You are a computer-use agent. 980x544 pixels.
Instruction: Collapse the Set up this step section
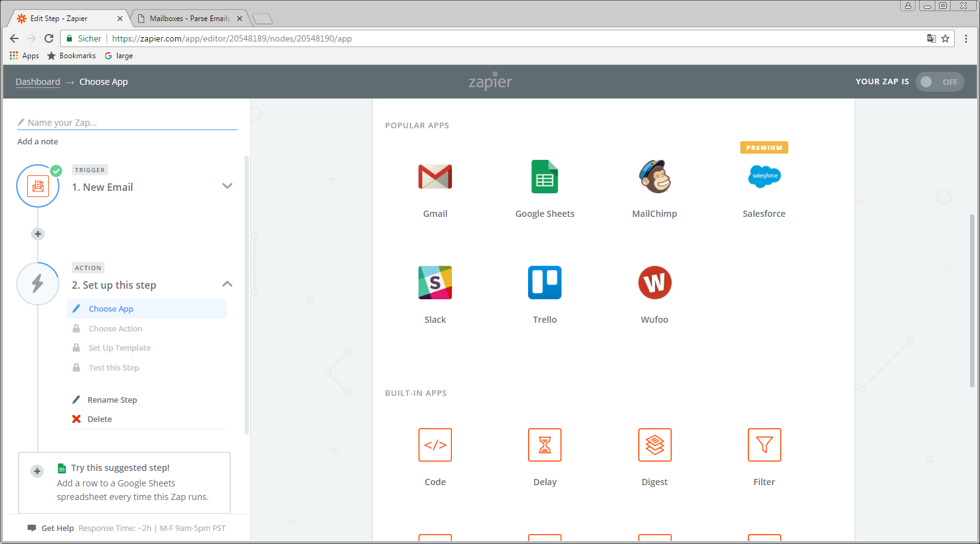click(227, 284)
